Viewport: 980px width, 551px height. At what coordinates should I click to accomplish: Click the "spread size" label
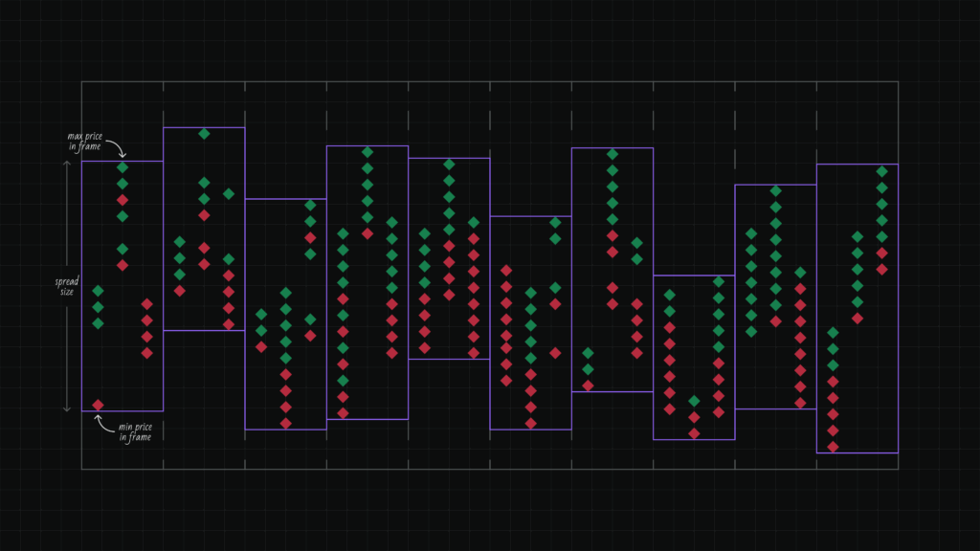tap(67, 286)
